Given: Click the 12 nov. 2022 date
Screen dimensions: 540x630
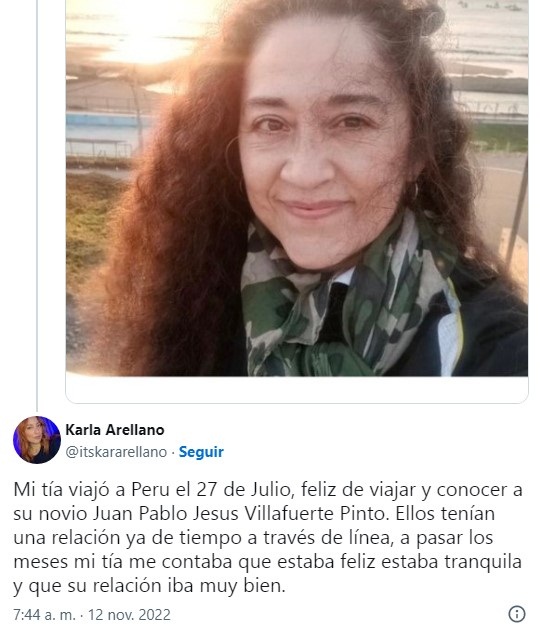Looking at the screenshot, I should pyautogui.click(x=129, y=615).
